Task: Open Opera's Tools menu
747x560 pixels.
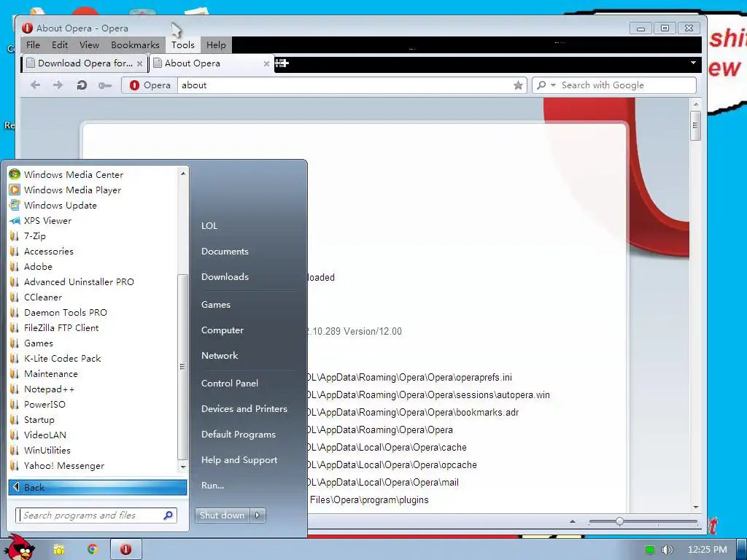Action: (x=183, y=44)
